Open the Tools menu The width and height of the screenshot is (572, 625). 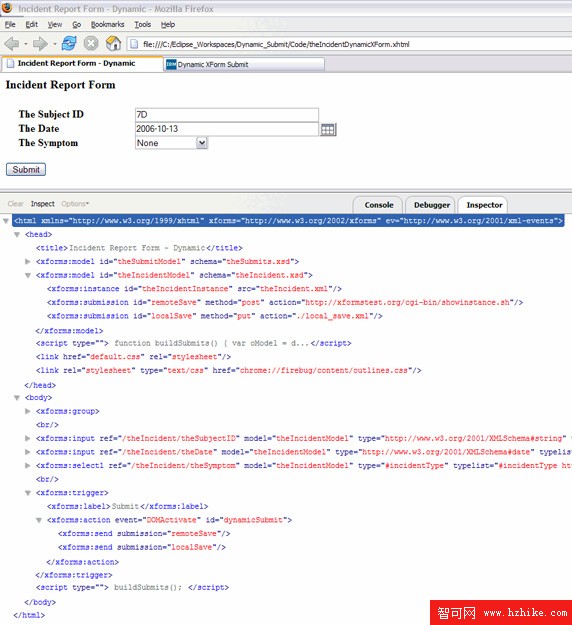(x=142, y=25)
